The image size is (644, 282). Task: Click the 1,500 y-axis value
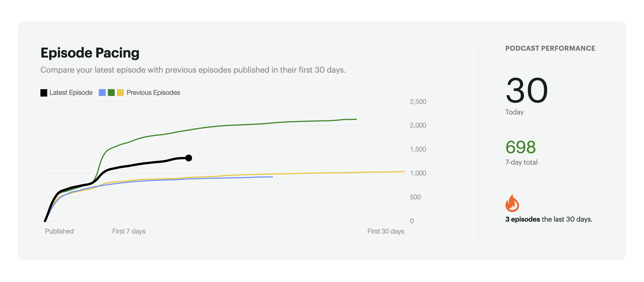pyautogui.click(x=418, y=149)
